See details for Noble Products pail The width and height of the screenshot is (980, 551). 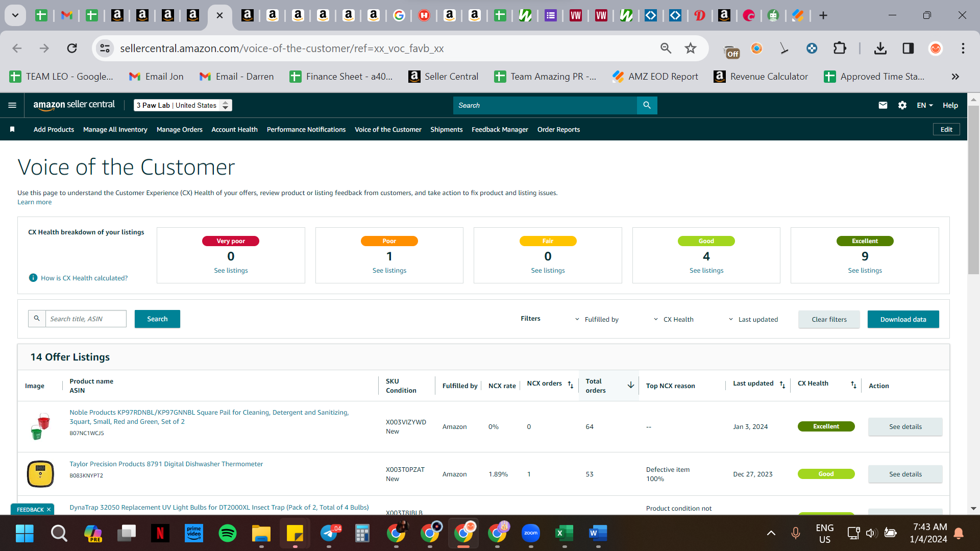click(905, 427)
